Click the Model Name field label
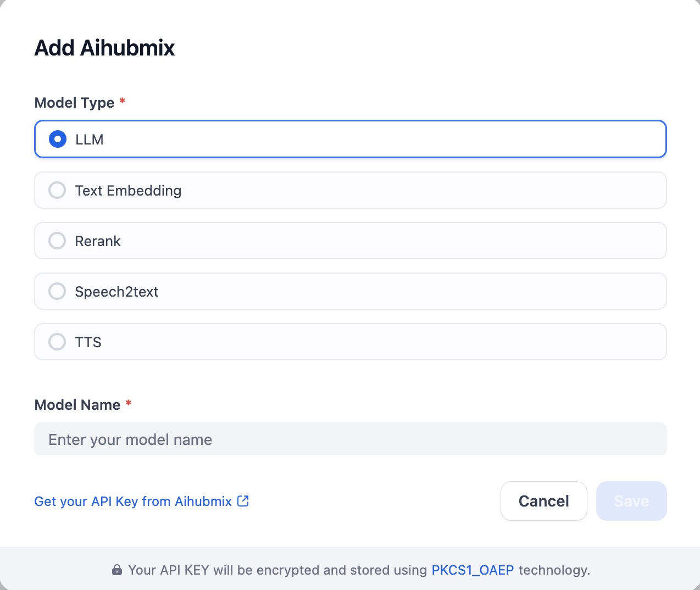 pyautogui.click(x=77, y=405)
